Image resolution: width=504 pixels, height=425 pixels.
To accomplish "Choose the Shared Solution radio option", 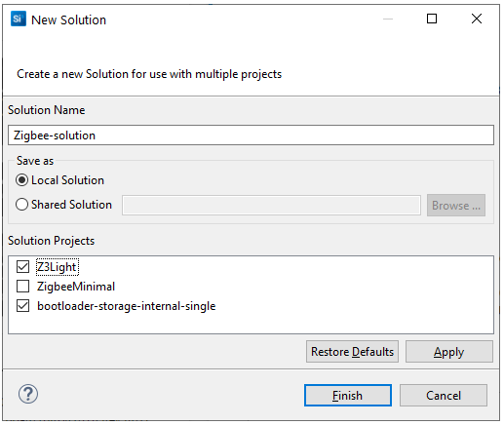I will (22, 205).
